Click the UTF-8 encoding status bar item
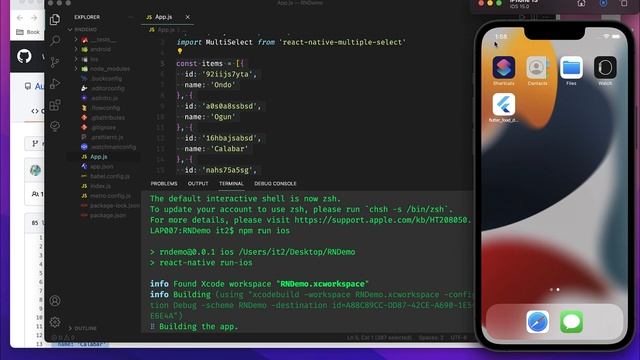Viewport: 640px width, 360px height. coord(458,338)
